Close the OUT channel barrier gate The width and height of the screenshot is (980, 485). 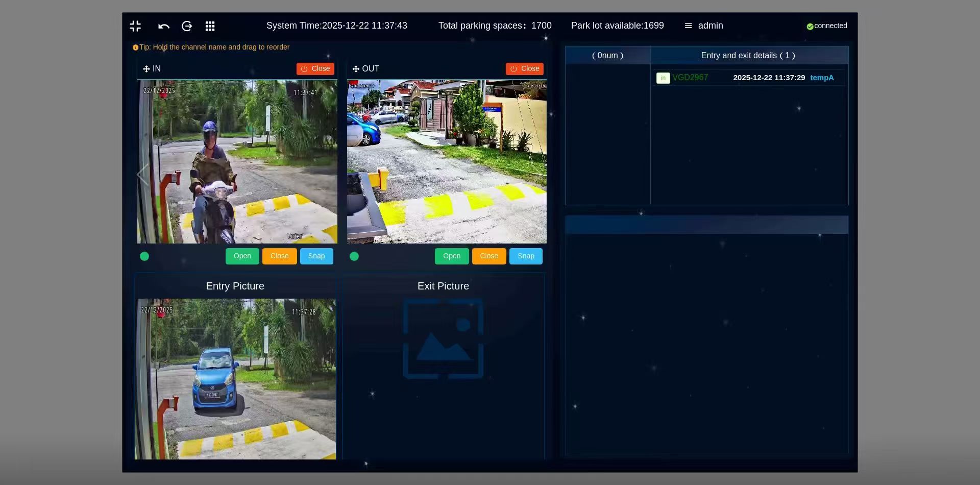(x=489, y=256)
